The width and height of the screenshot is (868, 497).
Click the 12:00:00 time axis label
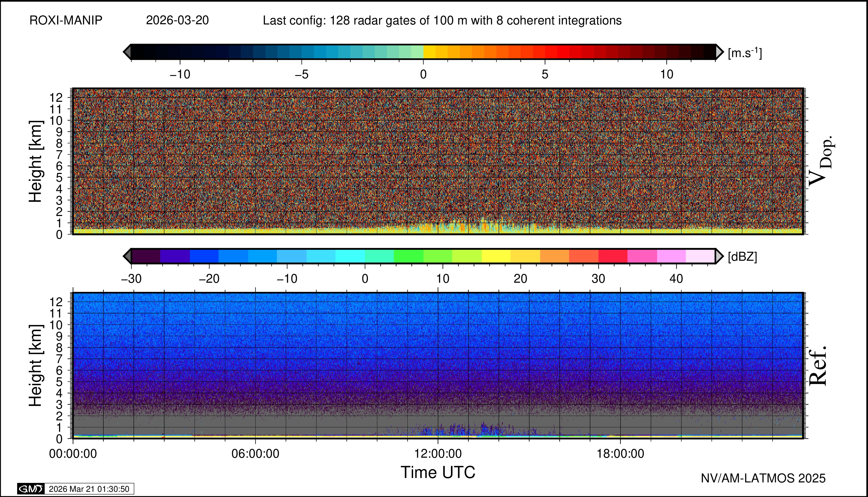tap(438, 454)
